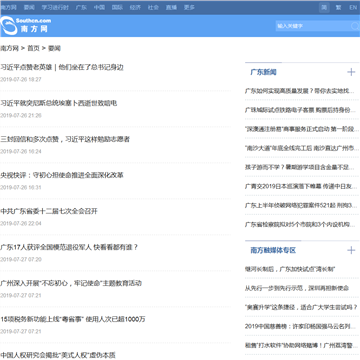This screenshot has width=360, height=360.
Task: Open sidebar item 广东上半年侦破网络犯罪案件
Action: coord(301,206)
